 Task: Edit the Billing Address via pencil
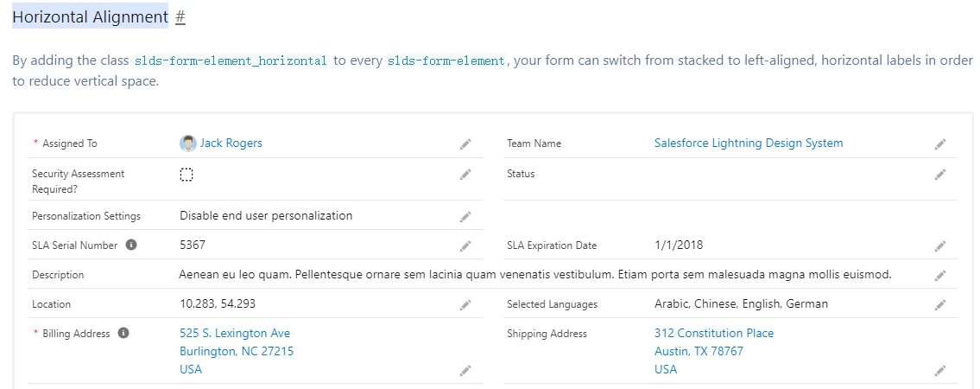(x=465, y=371)
